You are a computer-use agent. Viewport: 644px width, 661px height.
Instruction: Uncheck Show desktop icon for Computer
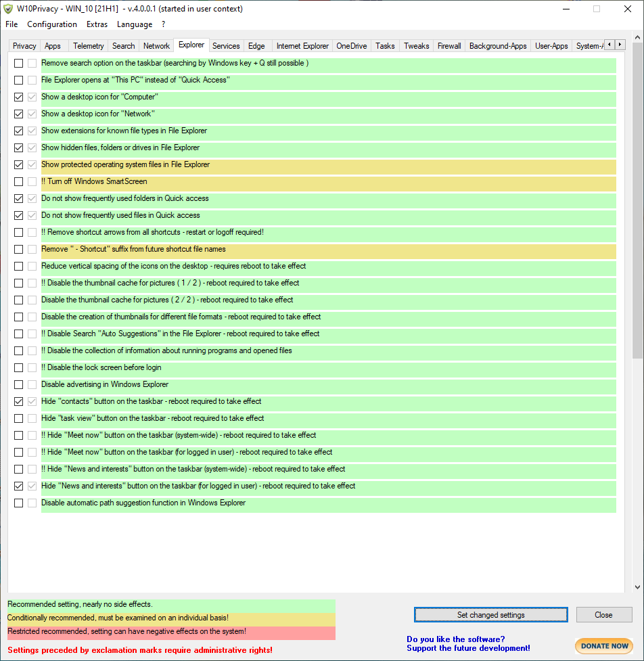pos(18,97)
